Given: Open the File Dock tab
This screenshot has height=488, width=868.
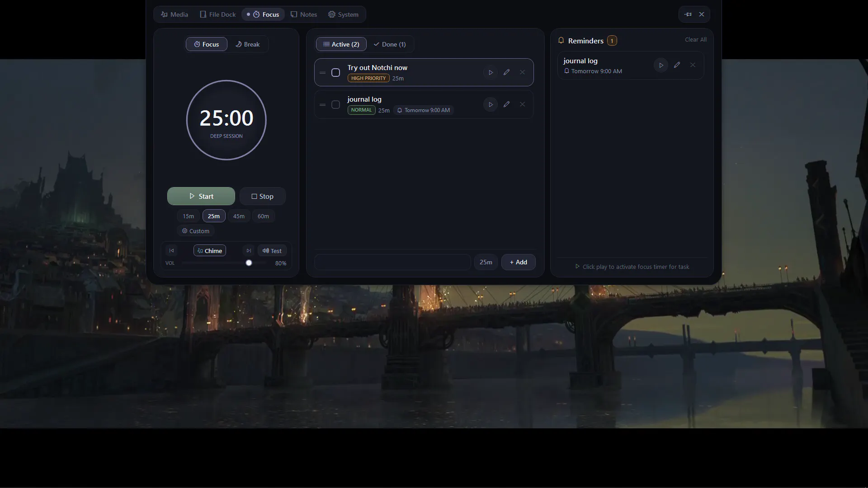Looking at the screenshot, I should [217, 14].
